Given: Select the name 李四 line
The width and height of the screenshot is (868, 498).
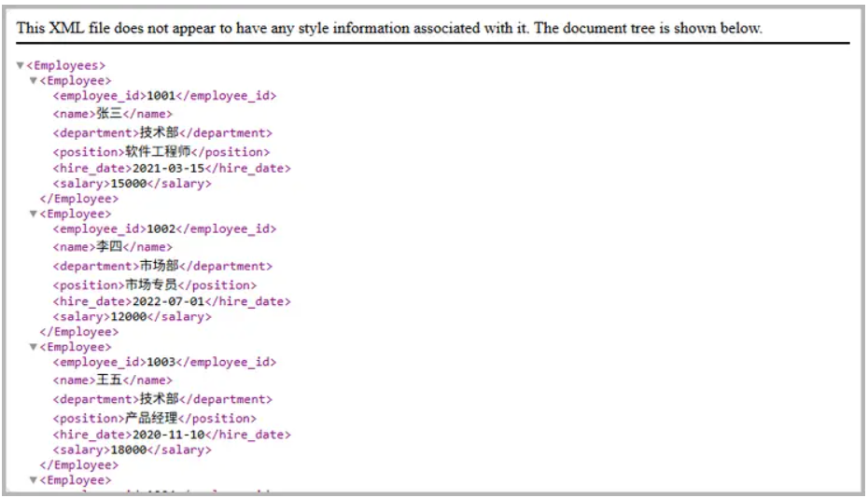Looking at the screenshot, I should tap(112, 247).
